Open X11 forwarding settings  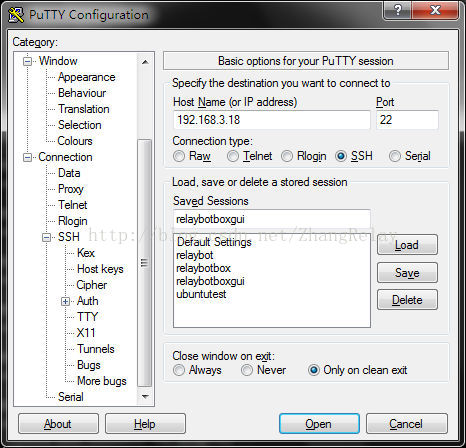86,333
